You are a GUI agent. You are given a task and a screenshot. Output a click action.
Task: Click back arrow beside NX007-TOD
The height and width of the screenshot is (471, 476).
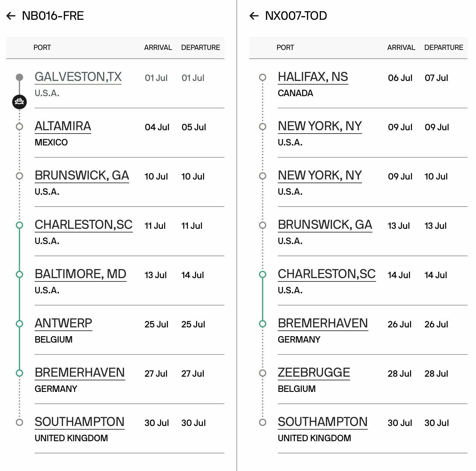(254, 16)
